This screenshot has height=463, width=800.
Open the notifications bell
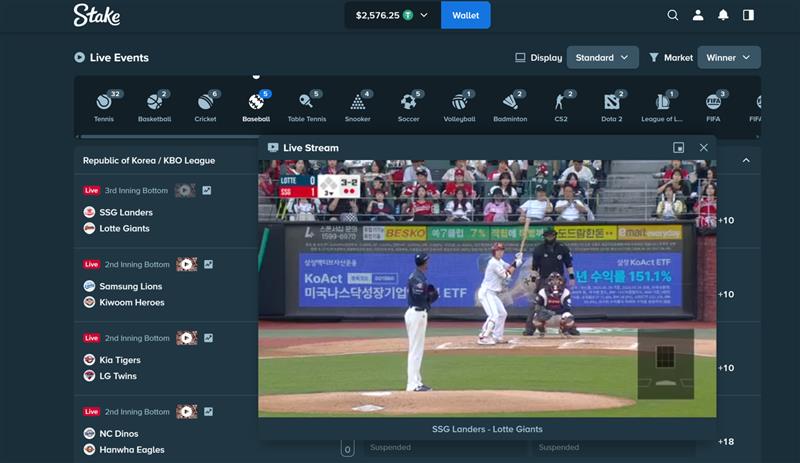(x=723, y=15)
